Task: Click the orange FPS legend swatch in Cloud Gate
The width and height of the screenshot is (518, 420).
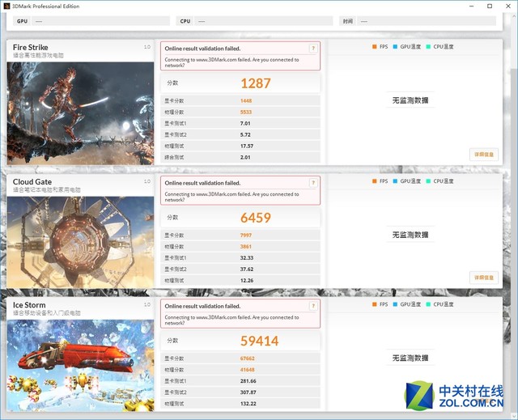Action: 374,181
